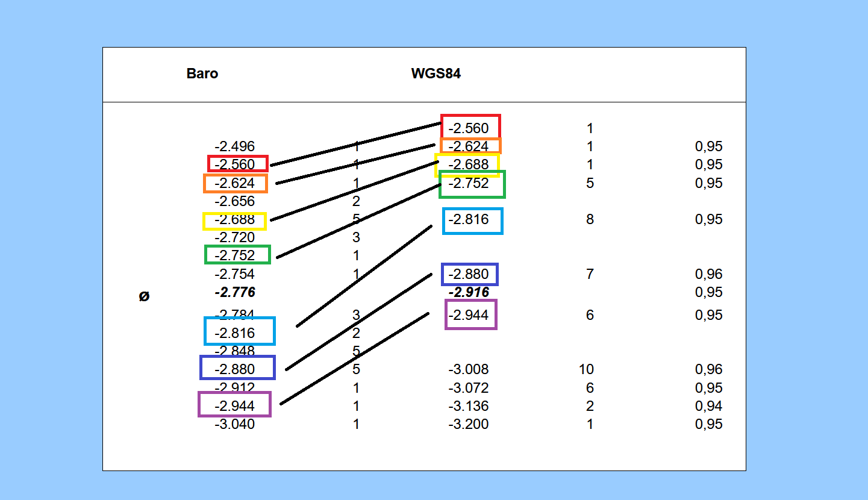Click orange-boxed -2.624 in Baro column
Viewport: 868px width, 500px height.
235,183
